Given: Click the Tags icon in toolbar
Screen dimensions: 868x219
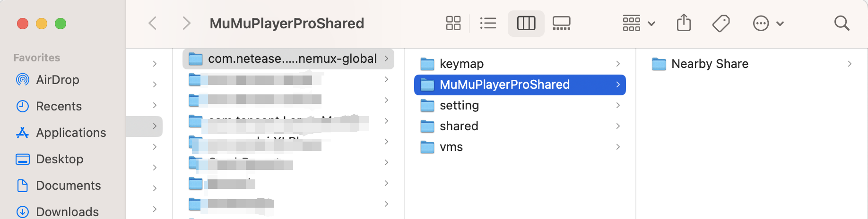Looking at the screenshot, I should pos(721,23).
